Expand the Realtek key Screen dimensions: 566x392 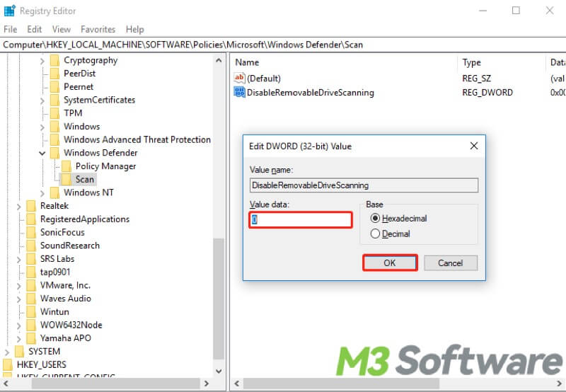coord(19,207)
